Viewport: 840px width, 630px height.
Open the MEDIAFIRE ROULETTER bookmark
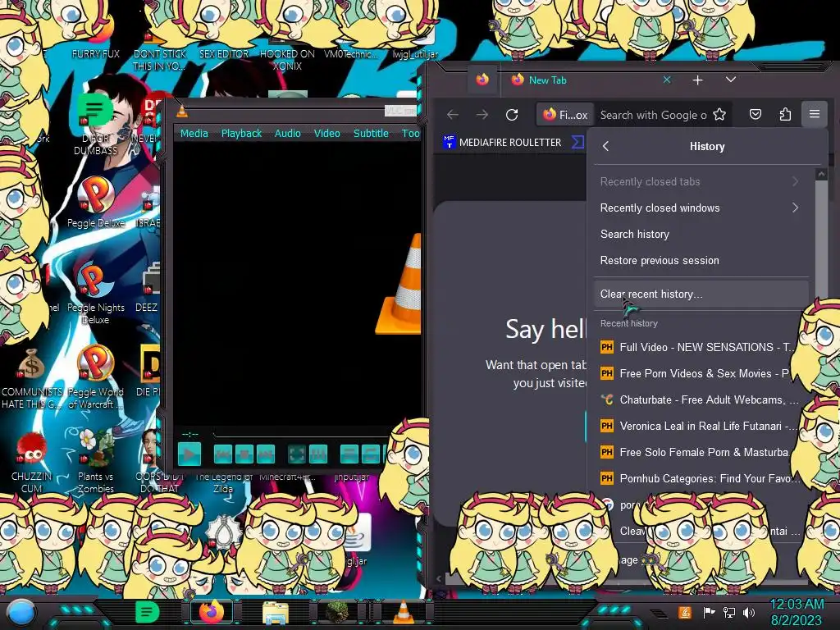pos(503,143)
